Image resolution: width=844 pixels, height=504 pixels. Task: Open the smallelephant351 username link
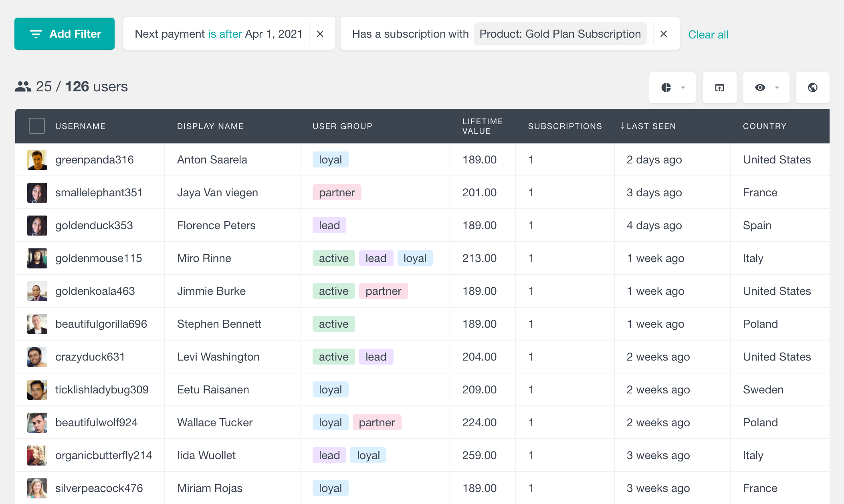click(99, 193)
